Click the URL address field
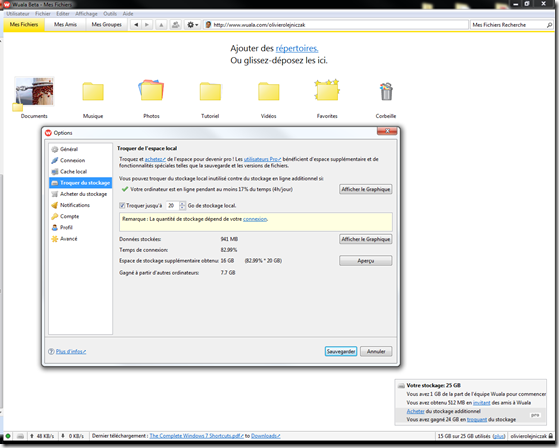The width and height of the screenshot is (559, 448). [x=337, y=25]
